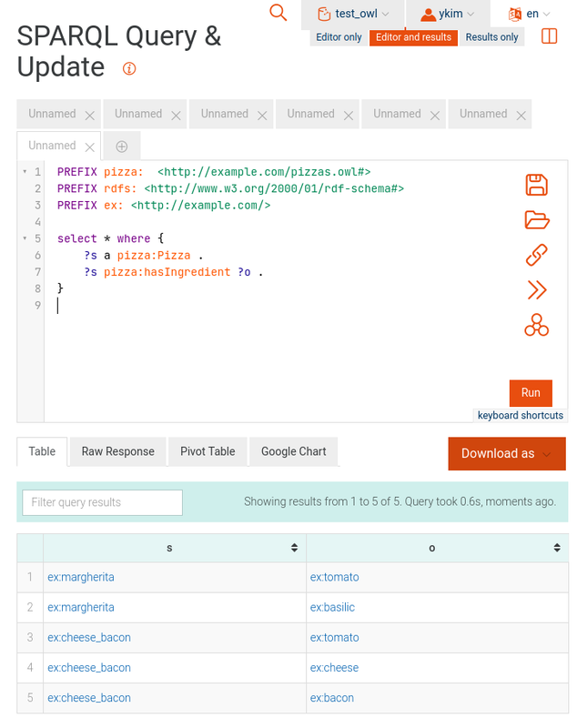Open ex:cheese_bacon link in row 5
This screenshot has height=728, width=577.
click(89, 698)
